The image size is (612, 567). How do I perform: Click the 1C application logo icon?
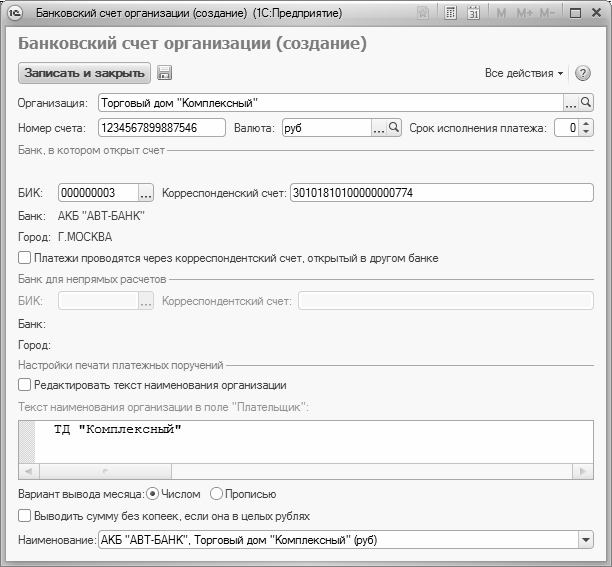click(x=15, y=13)
